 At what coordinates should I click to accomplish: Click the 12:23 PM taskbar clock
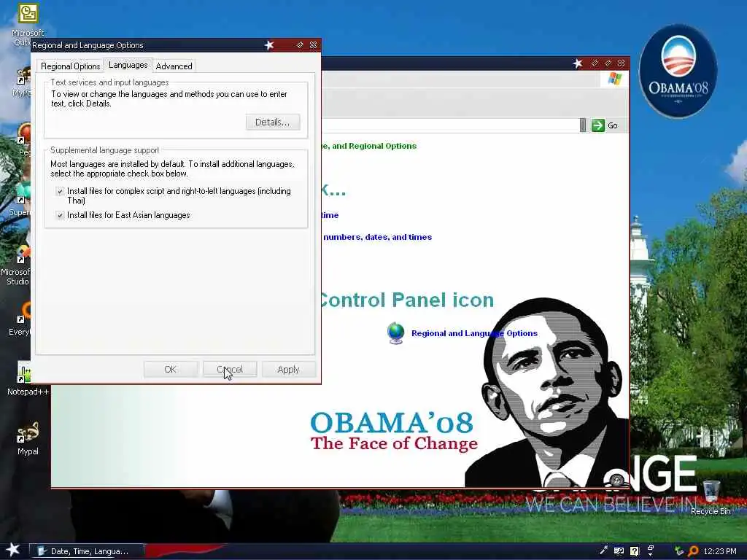pos(720,551)
